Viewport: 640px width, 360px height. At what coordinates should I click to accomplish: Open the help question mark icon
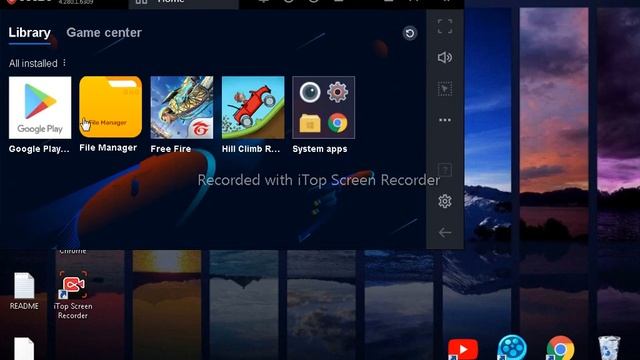445,169
